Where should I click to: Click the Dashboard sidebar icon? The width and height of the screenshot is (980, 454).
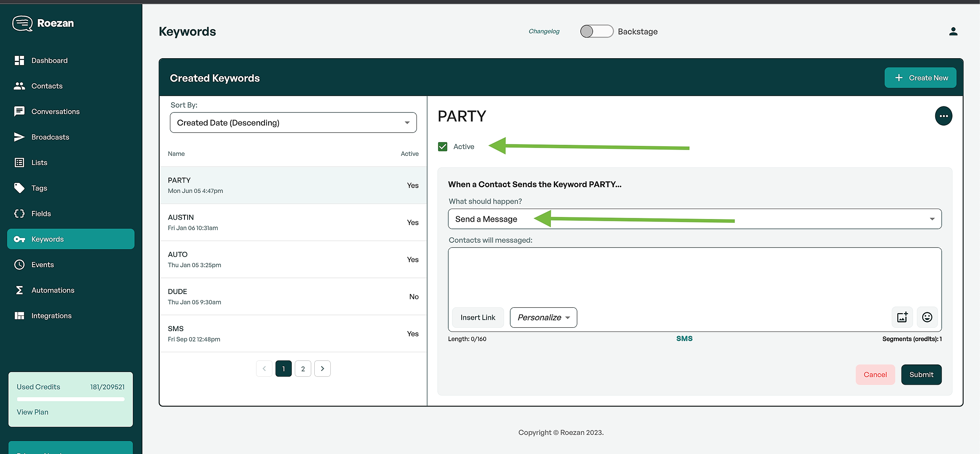click(x=19, y=60)
